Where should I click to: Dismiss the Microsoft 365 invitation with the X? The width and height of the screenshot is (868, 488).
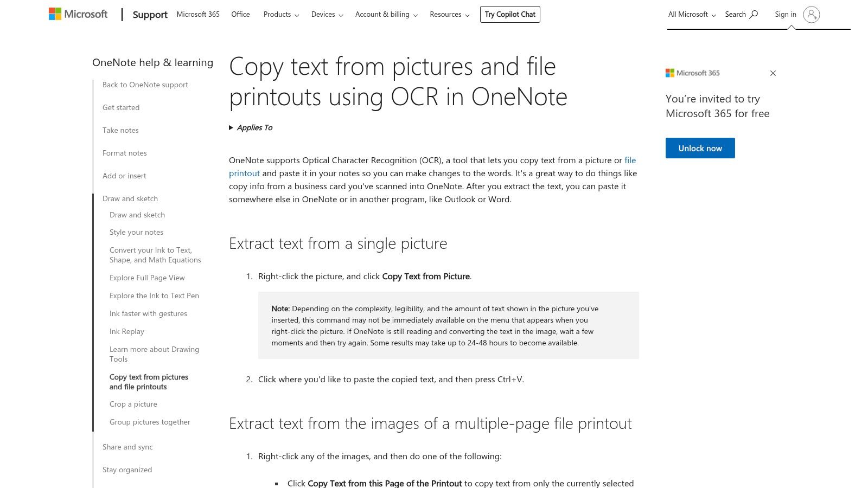[x=773, y=73]
